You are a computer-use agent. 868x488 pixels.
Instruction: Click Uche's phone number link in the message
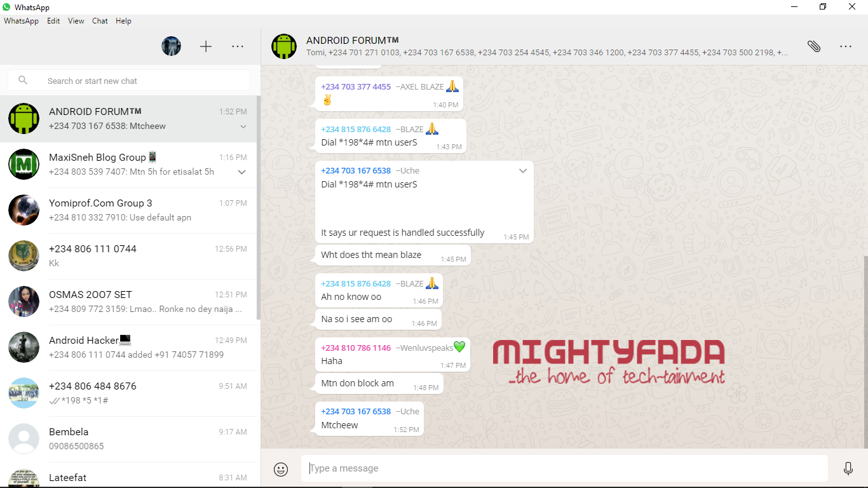click(355, 170)
